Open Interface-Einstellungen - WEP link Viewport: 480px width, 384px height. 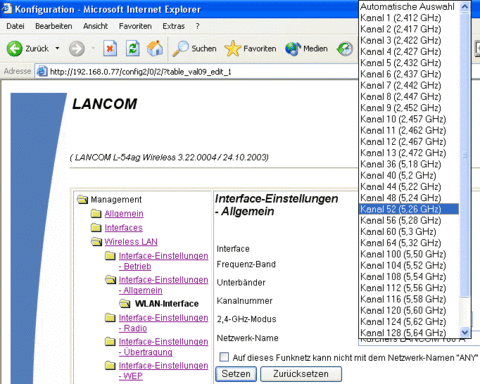pyautogui.click(x=163, y=371)
